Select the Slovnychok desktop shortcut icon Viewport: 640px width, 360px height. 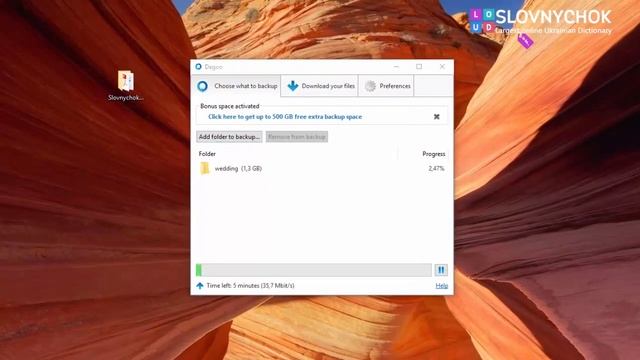coord(126,86)
